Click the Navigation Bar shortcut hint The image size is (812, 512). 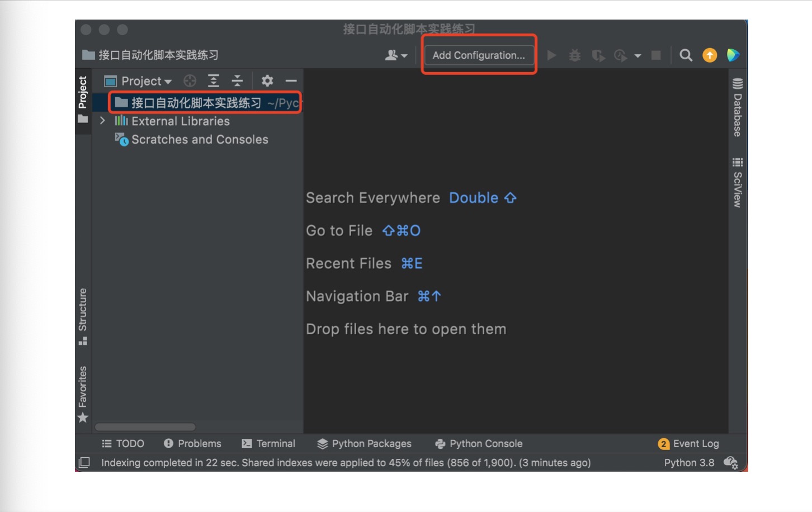coord(374,296)
